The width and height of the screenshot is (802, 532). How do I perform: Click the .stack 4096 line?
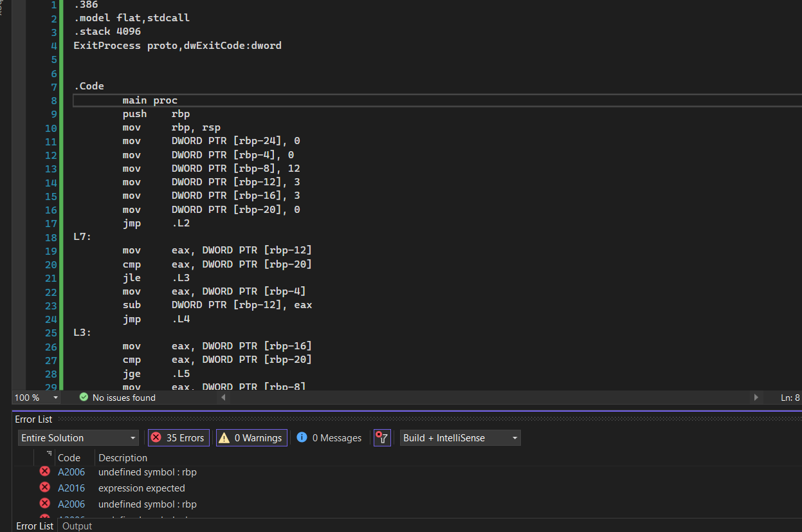click(107, 32)
